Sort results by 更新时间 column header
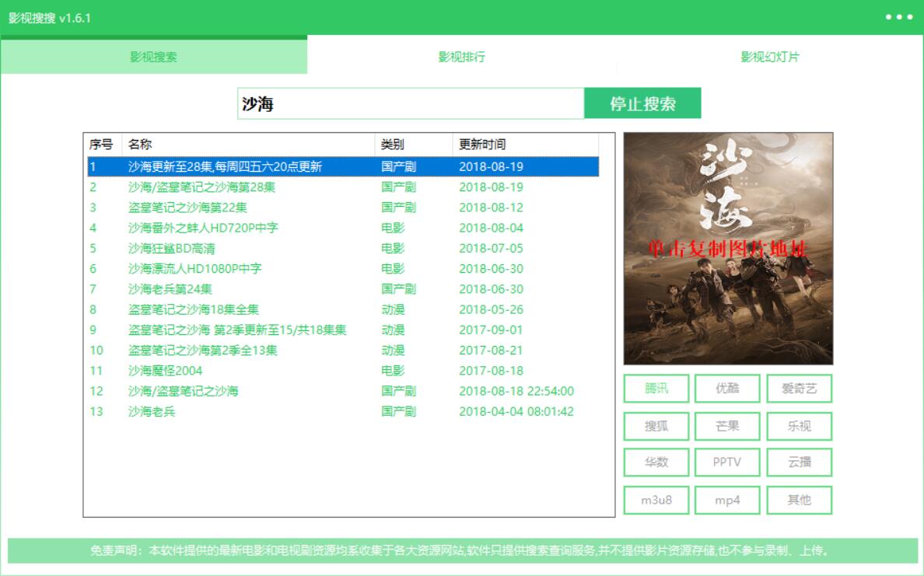 [x=482, y=145]
